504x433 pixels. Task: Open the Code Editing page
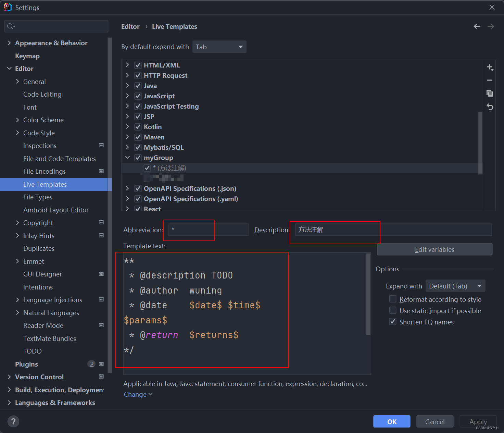(42, 94)
